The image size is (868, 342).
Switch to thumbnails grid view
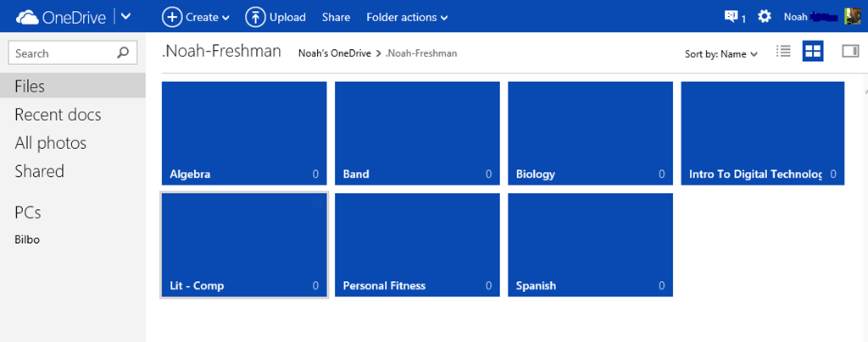[x=813, y=52]
